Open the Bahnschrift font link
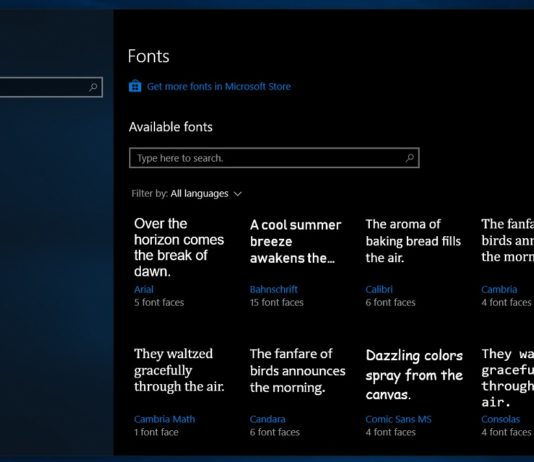Screen dimensions: 534x462 273,289
